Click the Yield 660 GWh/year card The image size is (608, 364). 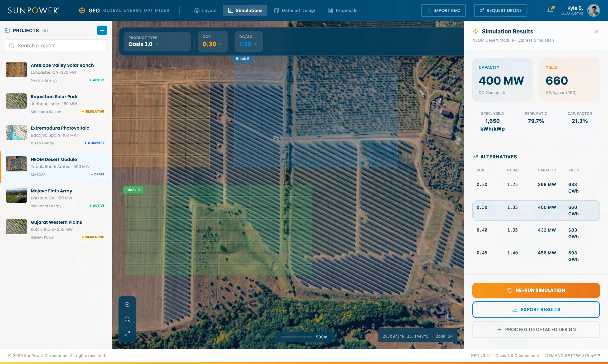pos(570,80)
